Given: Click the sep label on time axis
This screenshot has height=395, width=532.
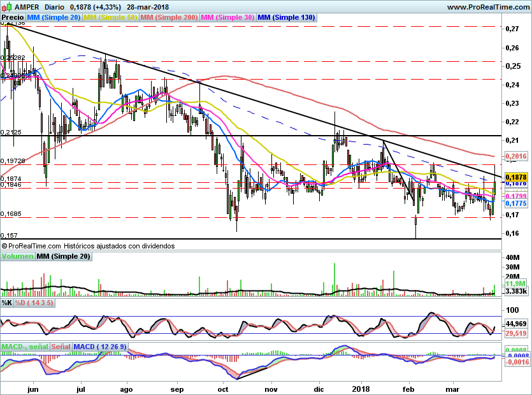Looking at the screenshot, I should (x=176, y=389).
